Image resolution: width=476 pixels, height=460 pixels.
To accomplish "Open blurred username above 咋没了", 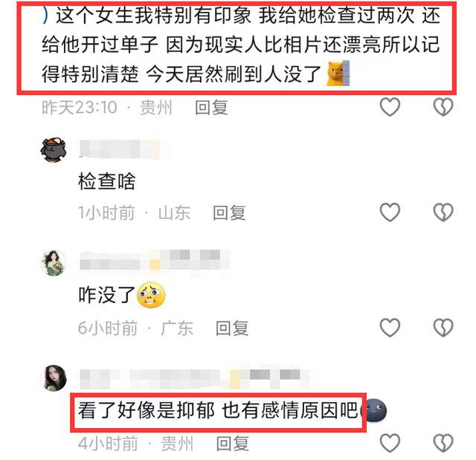I will 155,261.
